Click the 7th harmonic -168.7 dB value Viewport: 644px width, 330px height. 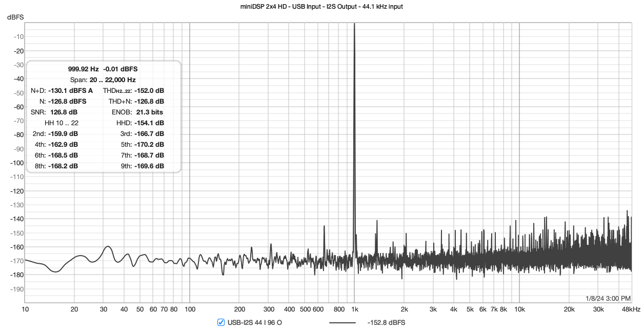click(150, 155)
